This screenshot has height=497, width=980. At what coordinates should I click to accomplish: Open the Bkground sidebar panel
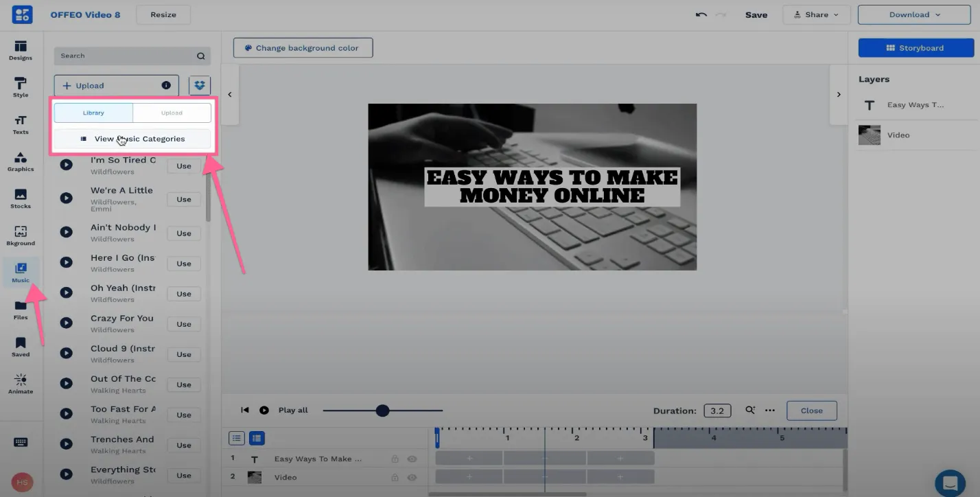pos(21,235)
